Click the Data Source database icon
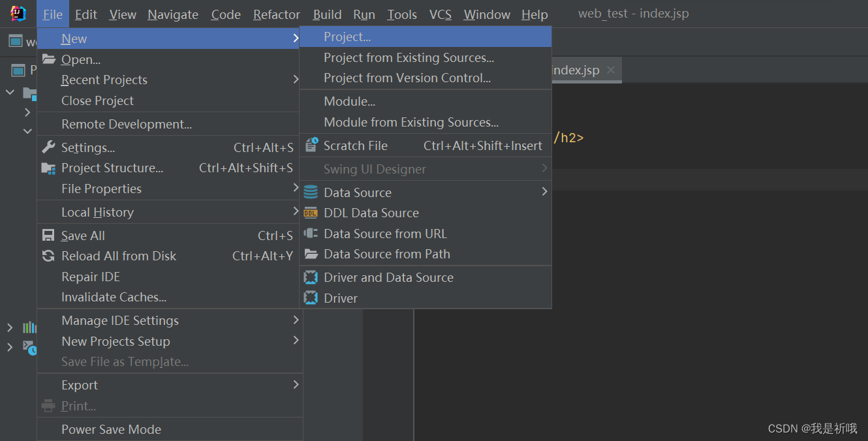Viewport: 868px width, 441px height. coord(311,192)
